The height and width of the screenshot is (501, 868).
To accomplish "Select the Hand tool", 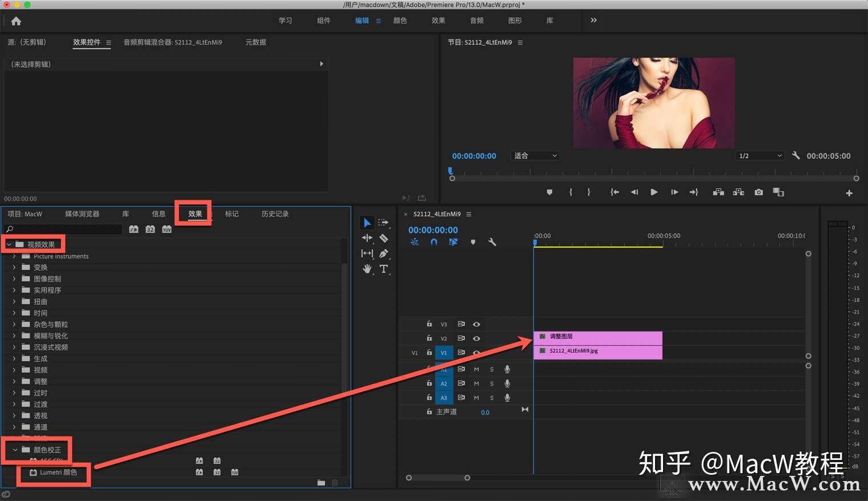I will point(367,269).
